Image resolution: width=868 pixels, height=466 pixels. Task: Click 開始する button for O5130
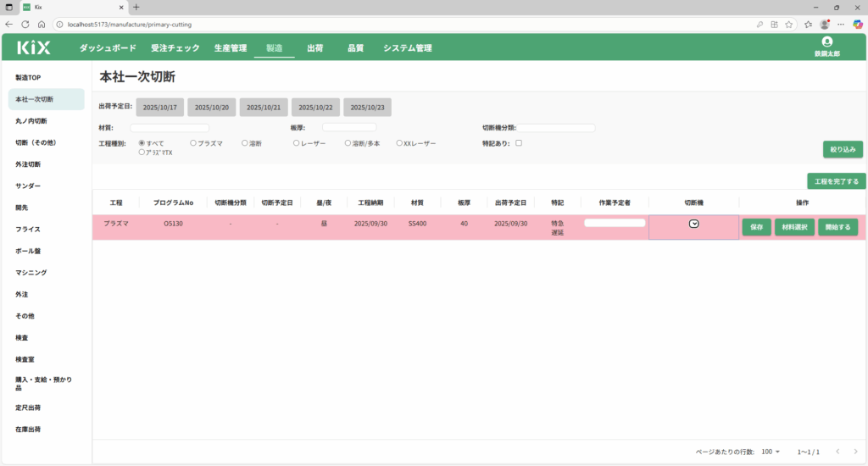pyautogui.click(x=837, y=227)
